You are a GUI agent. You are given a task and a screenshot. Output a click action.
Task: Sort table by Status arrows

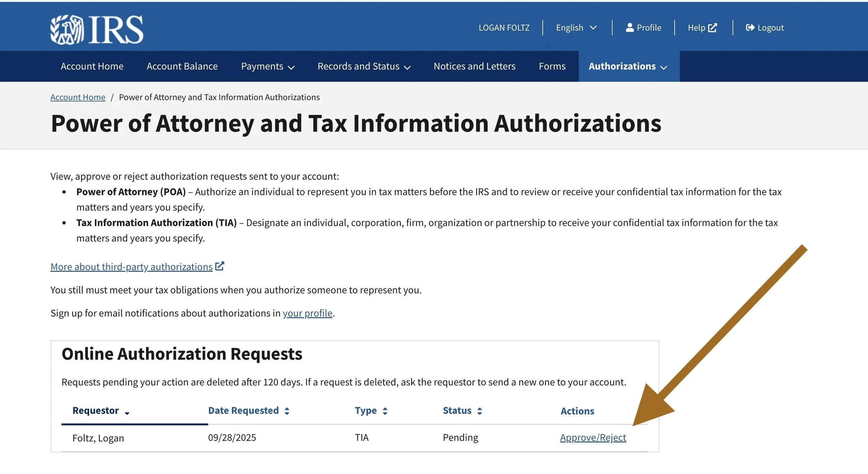coord(479,411)
